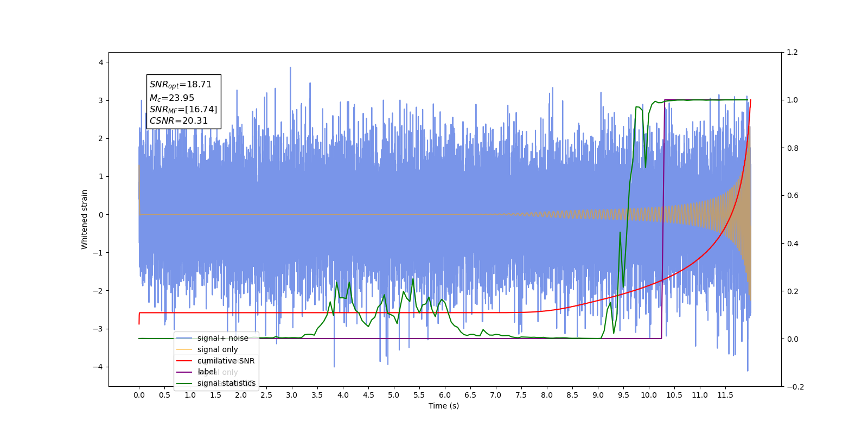868x434 pixels.
Task: Pick the 5.5 time axis tick label
Action: coord(419,395)
